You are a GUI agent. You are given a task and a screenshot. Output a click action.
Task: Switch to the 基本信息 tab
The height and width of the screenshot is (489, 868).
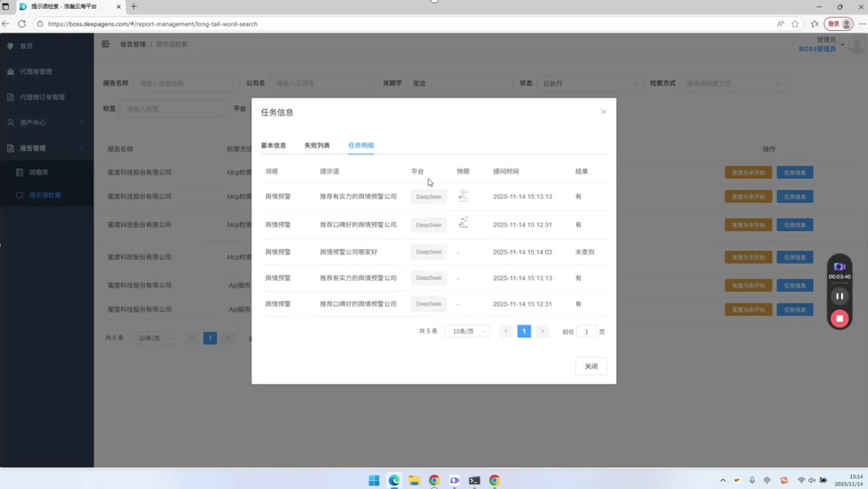[x=273, y=145]
